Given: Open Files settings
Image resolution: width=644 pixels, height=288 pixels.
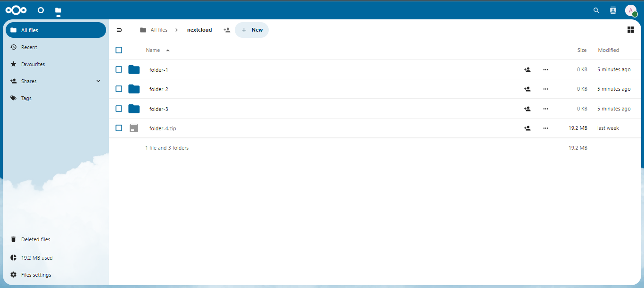Looking at the screenshot, I should (36, 275).
